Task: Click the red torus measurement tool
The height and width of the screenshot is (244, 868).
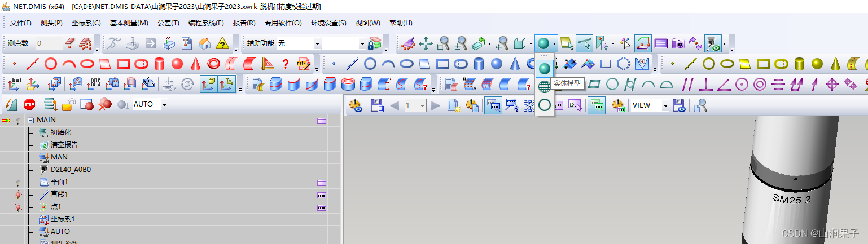Action: (213, 64)
